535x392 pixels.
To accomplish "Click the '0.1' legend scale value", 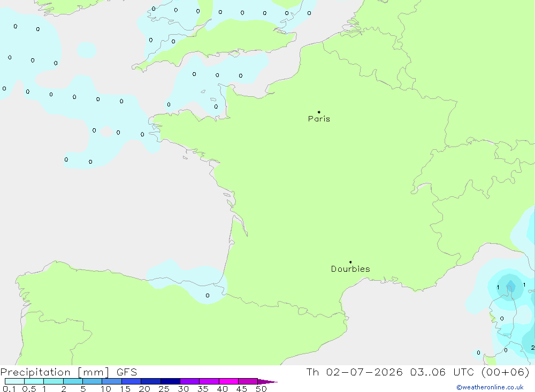I will pyautogui.click(x=9, y=389).
